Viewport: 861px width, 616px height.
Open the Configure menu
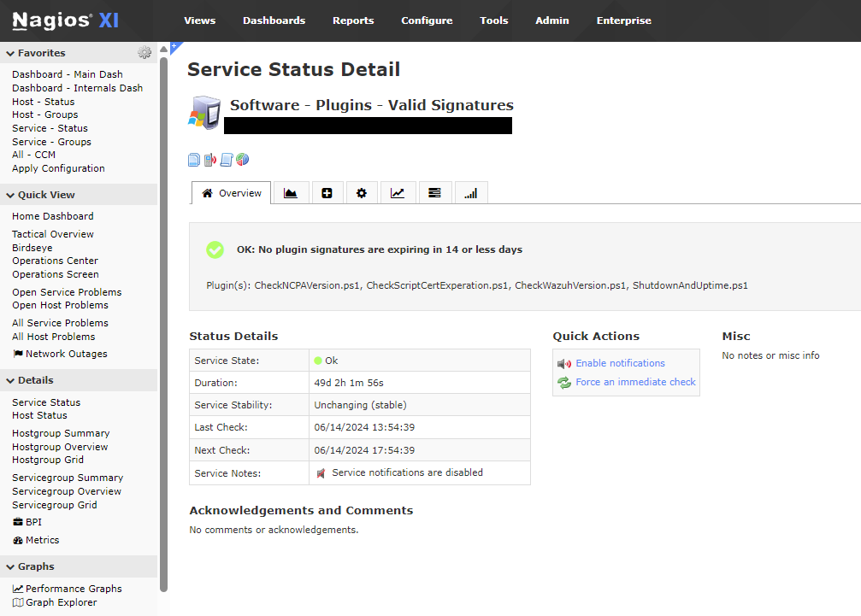[427, 21]
